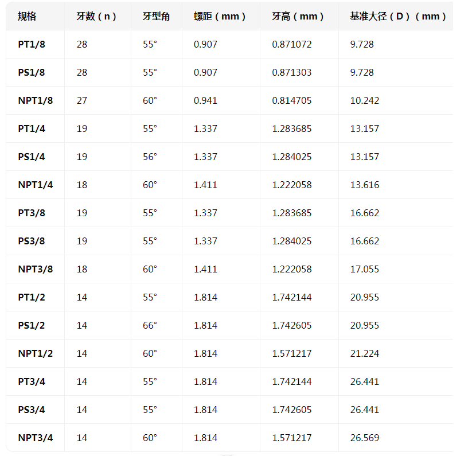The image size is (476, 456).
Task: Select the PT3/8 row label
Action: (32, 213)
